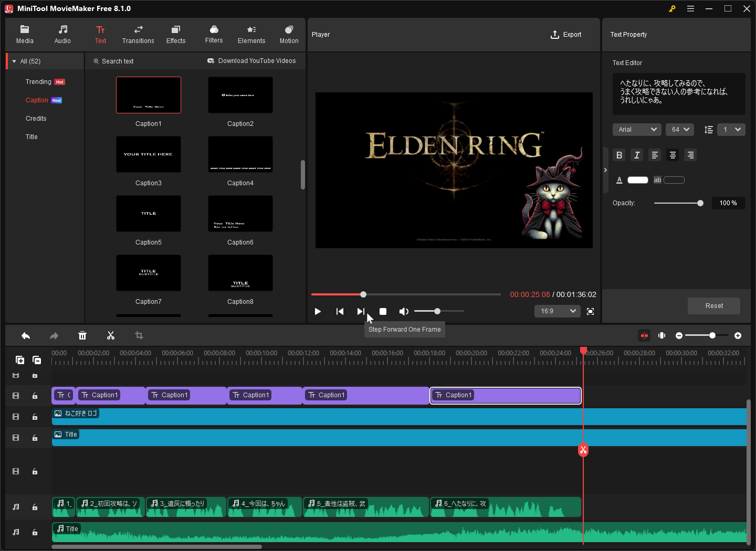Switch to the Transitions tab
756x551 pixels.
click(x=138, y=35)
